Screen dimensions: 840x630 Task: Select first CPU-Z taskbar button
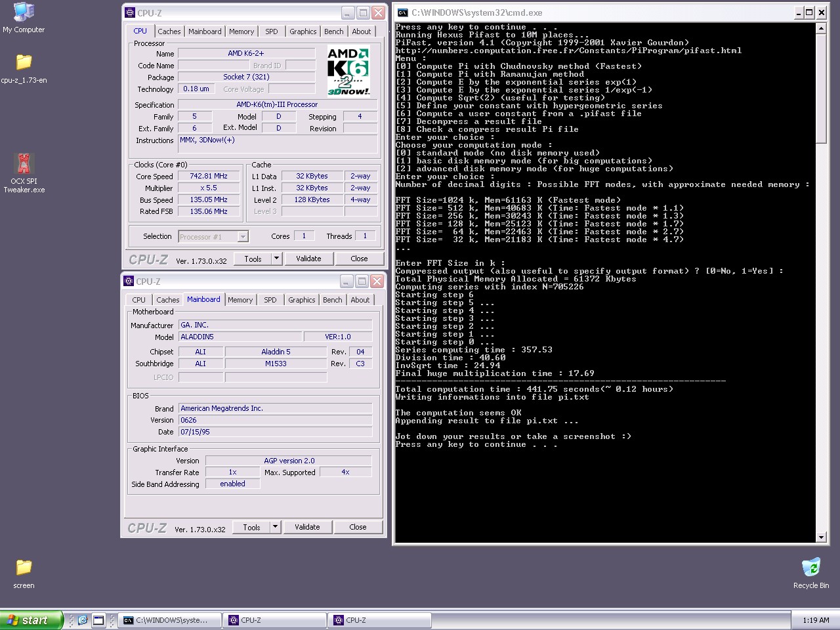click(274, 620)
